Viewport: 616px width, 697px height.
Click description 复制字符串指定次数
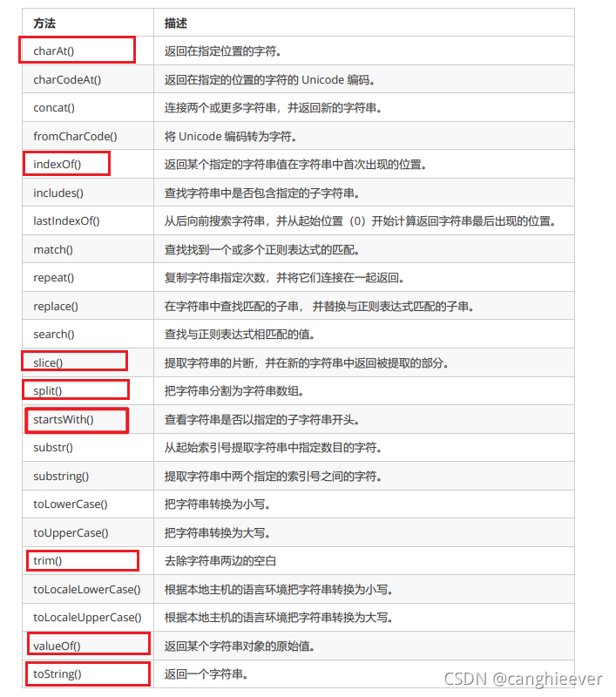[284, 278]
